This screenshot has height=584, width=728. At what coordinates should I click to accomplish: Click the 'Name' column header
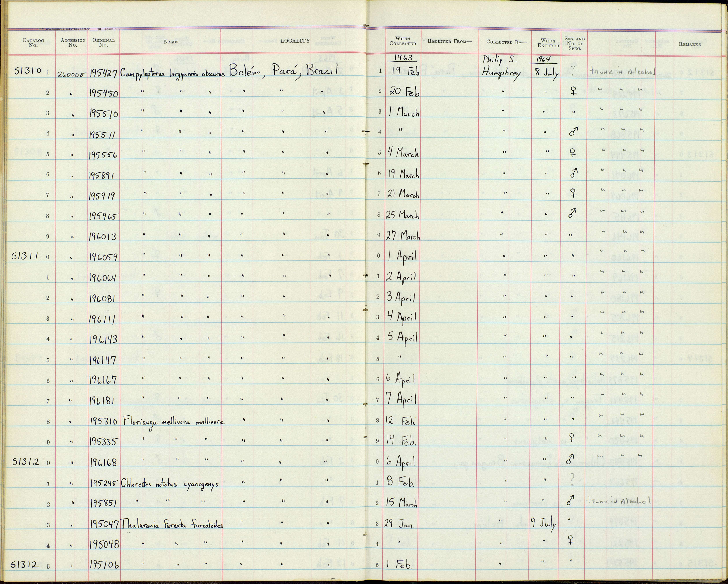click(x=170, y=42)
